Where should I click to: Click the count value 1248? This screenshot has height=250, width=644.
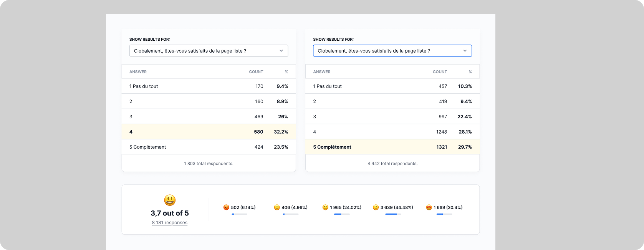pyautogui.click(x=442, y=132)
